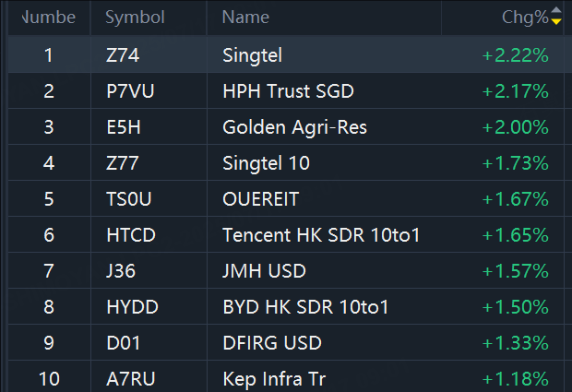Open HPH Trust SGD stock
The height and width of the screenshot is (392, 572).
pos(288,91)
